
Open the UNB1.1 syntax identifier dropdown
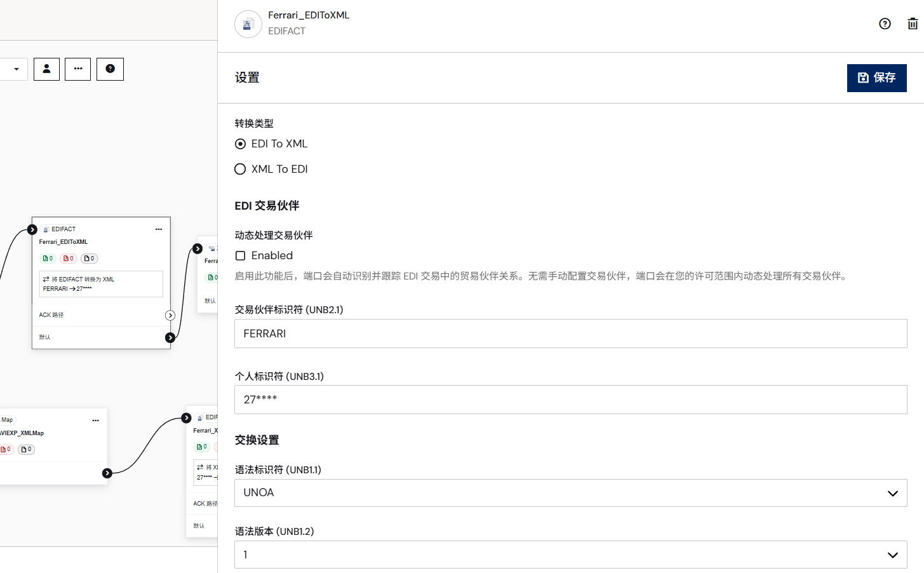(570, 493)
